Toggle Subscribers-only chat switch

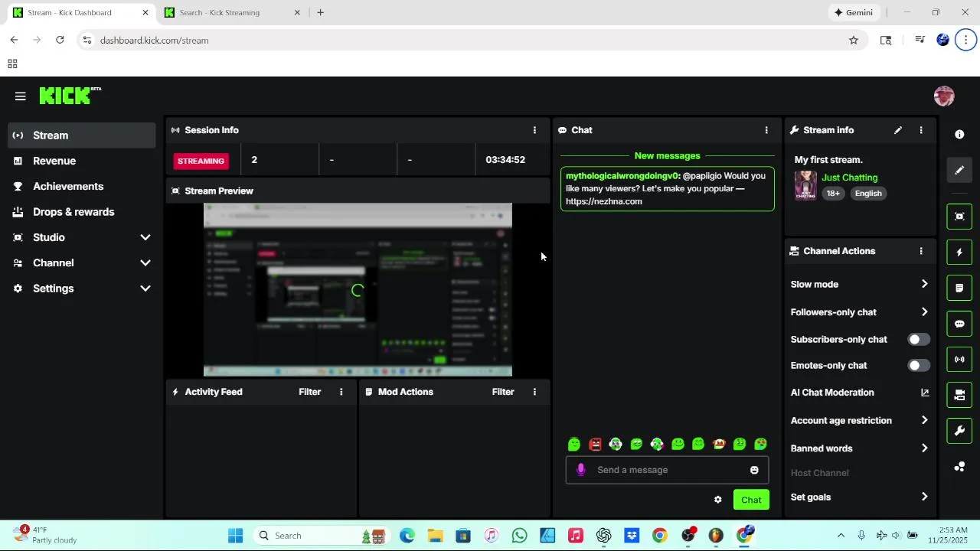(x=919, y=339)
